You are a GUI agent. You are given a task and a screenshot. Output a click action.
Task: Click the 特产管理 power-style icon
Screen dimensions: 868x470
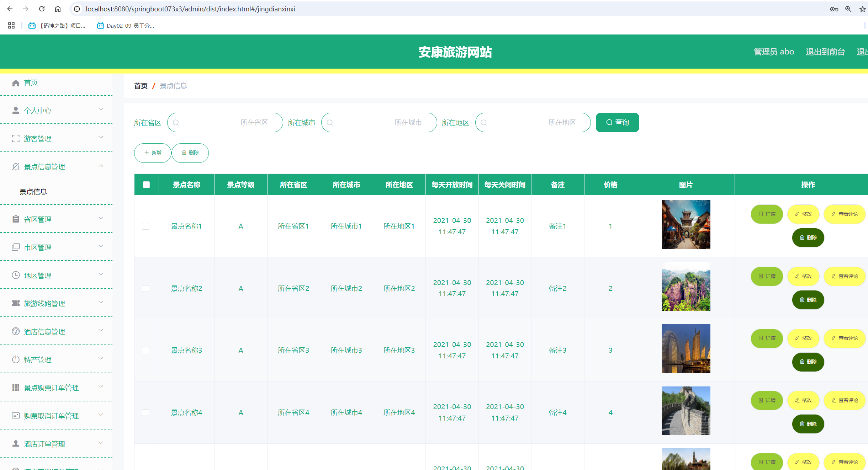pyautogui.click(x=16, y=359)
